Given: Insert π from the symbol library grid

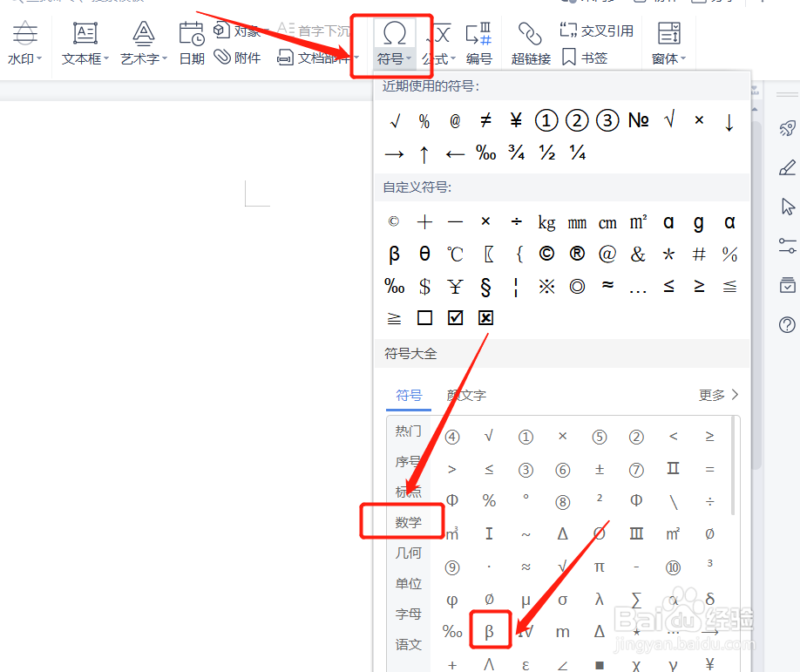Looking at the screenshot, I should tap(599, 567).
